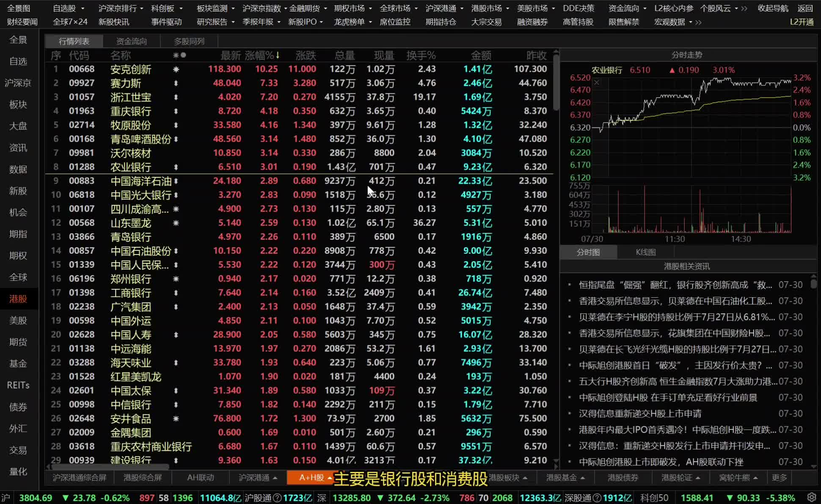The image size is (821, 504).
Task: Open 量化 in the left sidebar
Action: [x=18, y=471]
